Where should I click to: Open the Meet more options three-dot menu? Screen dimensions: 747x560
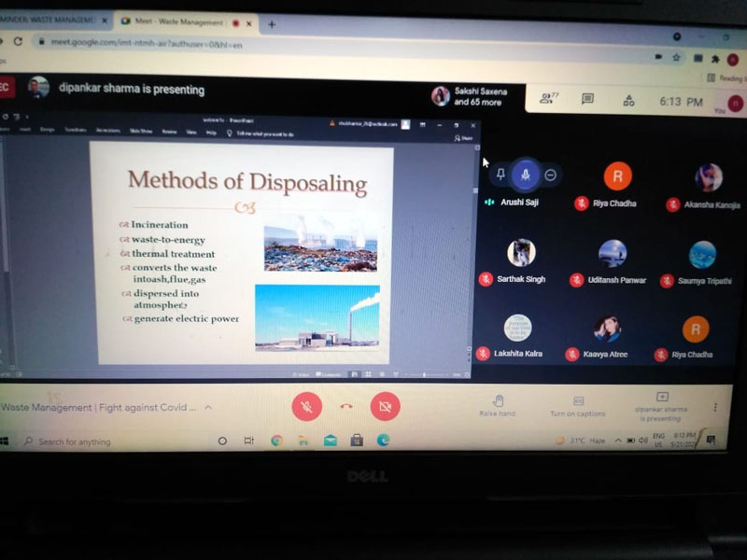pos(715,408)
